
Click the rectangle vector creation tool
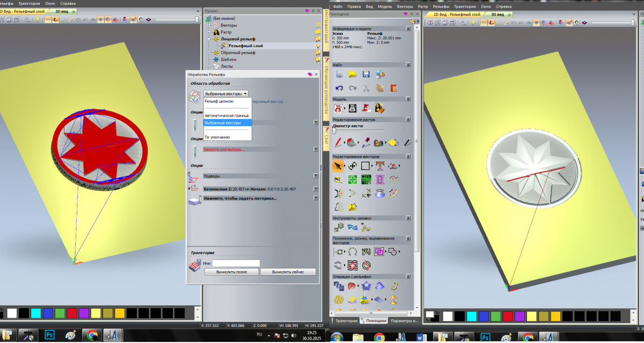366,166
